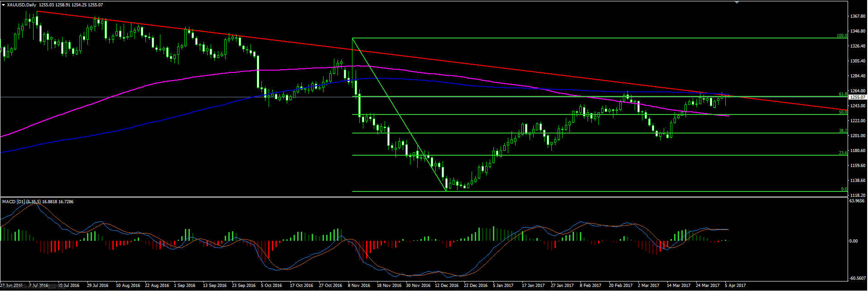Click the 1118.20 price scale label
The height and width of the screenshot is (291, 868).
857,195
